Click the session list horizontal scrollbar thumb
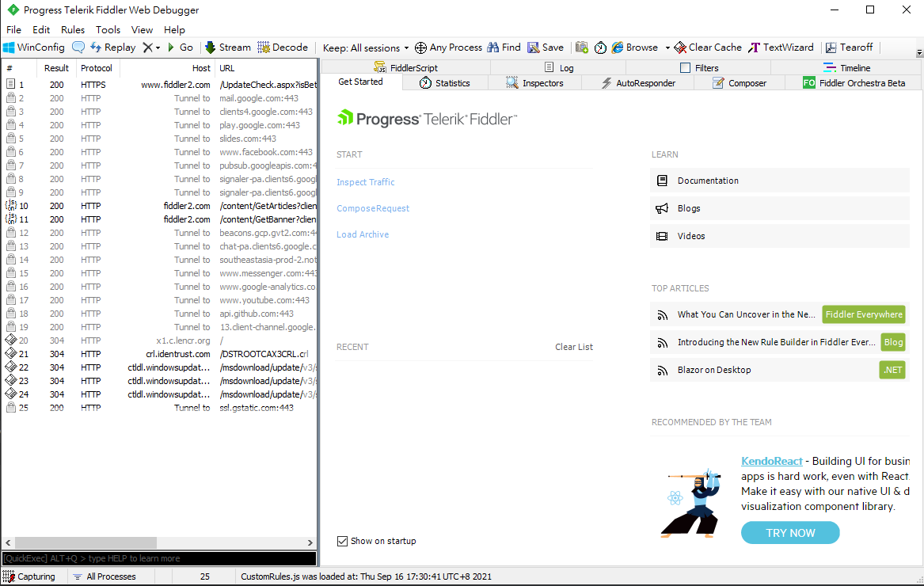 pyautogui.click(x=86, y=542)
